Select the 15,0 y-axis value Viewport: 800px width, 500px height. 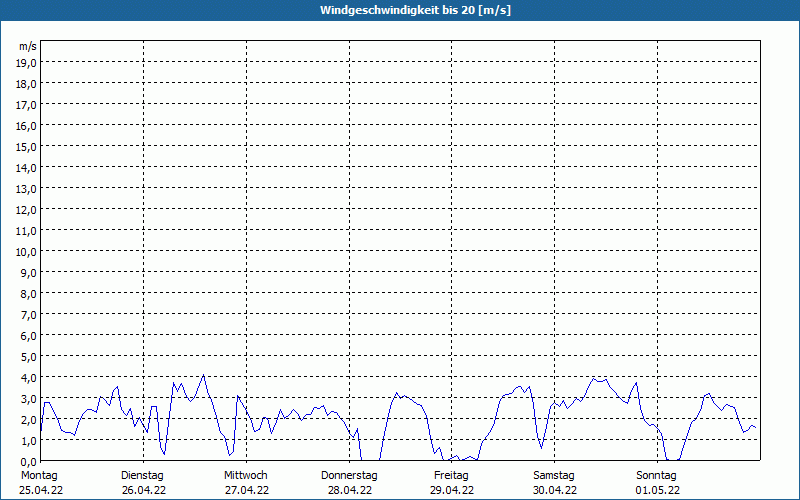pyautogui.click(x=26, y=147)
